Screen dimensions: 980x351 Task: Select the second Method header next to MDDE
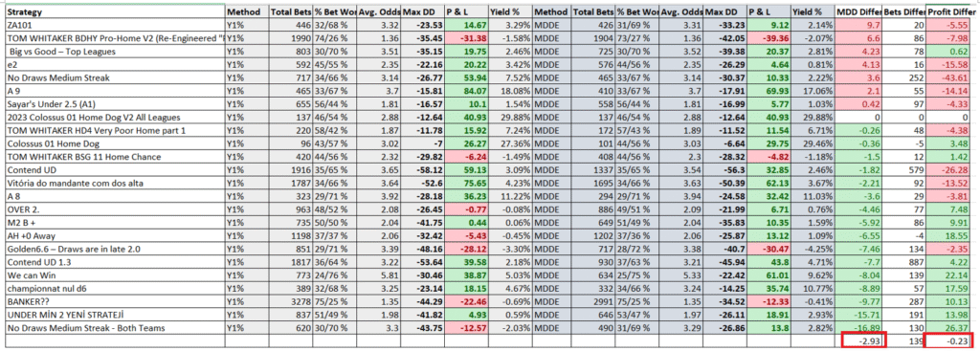552,11
